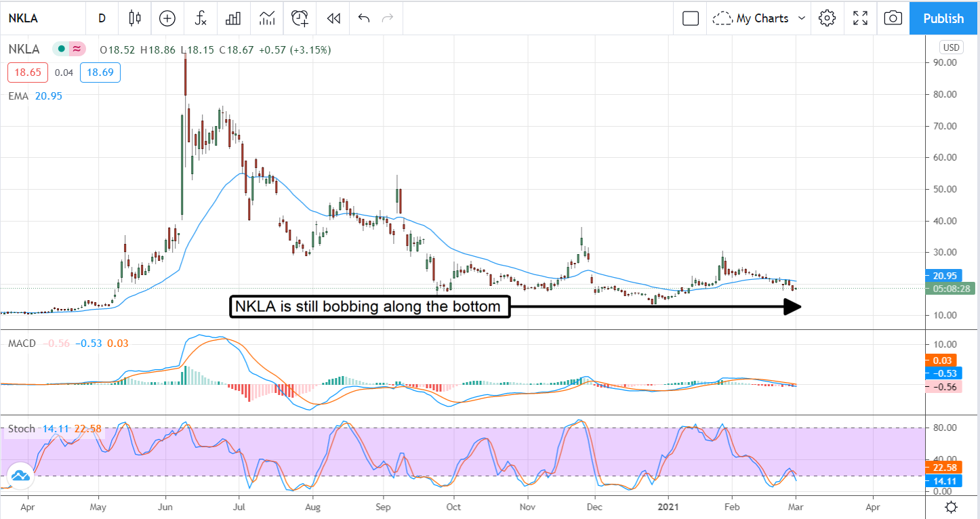Undo the last chart action

click(364, 18)
